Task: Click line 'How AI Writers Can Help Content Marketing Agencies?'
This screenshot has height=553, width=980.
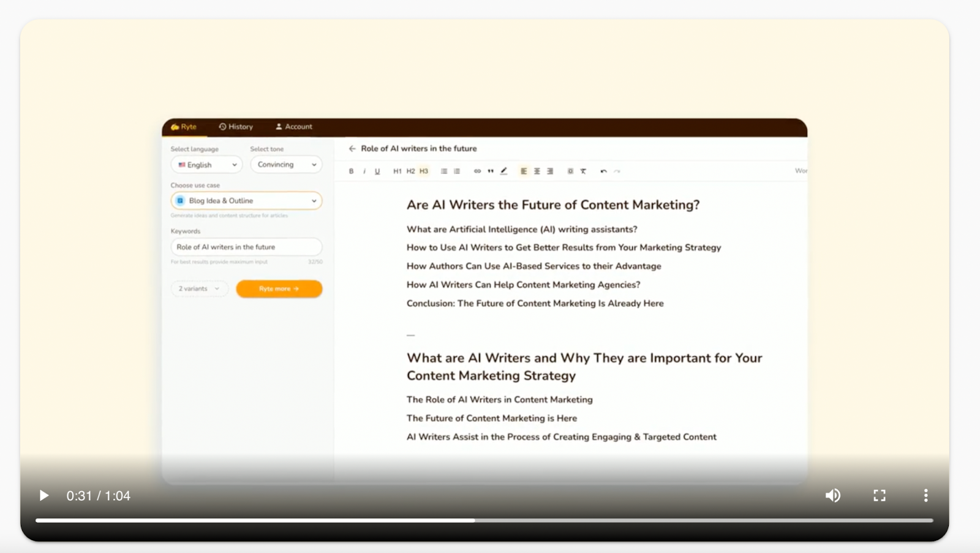Action: (x=524, y=285)
